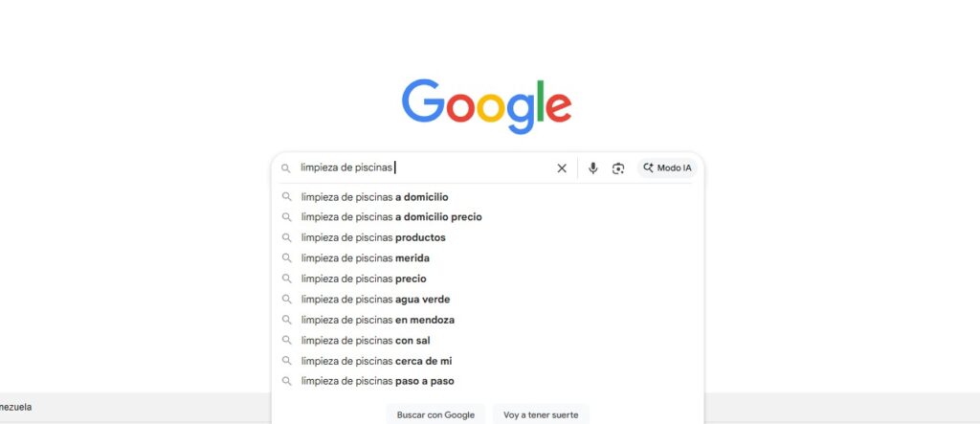Screen dimensions: 980x424
Task: Select suggestion "limpieza de piscinas en mendoza"
Action: [377, 320]
